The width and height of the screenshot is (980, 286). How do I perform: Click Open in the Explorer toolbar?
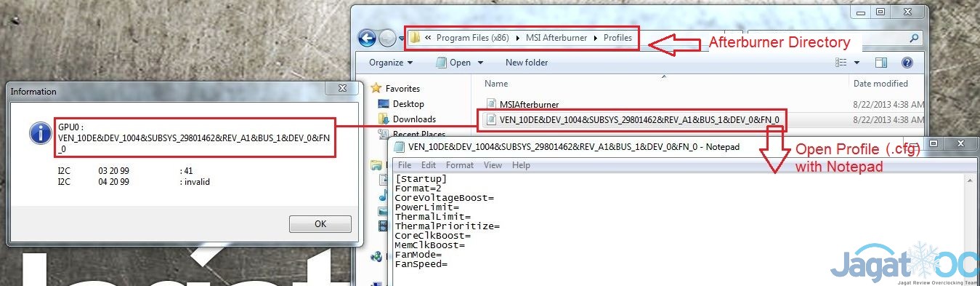(460, 63)
